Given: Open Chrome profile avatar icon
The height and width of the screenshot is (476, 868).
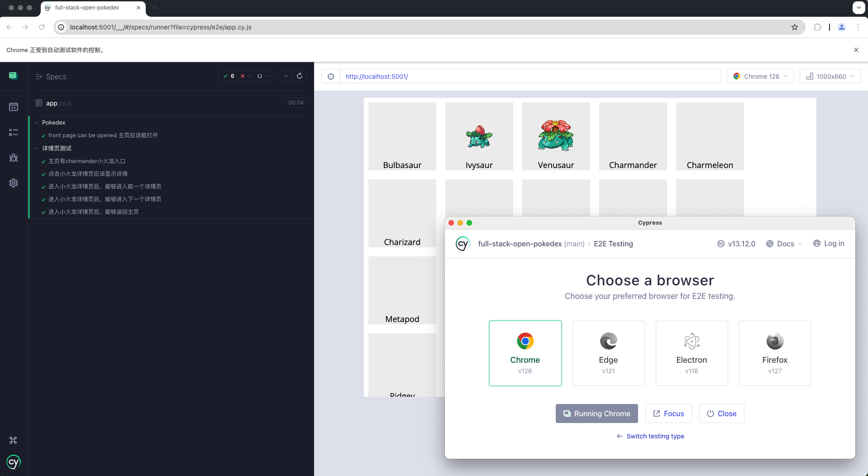Looking at the screenshot, I should click(842, 27).
